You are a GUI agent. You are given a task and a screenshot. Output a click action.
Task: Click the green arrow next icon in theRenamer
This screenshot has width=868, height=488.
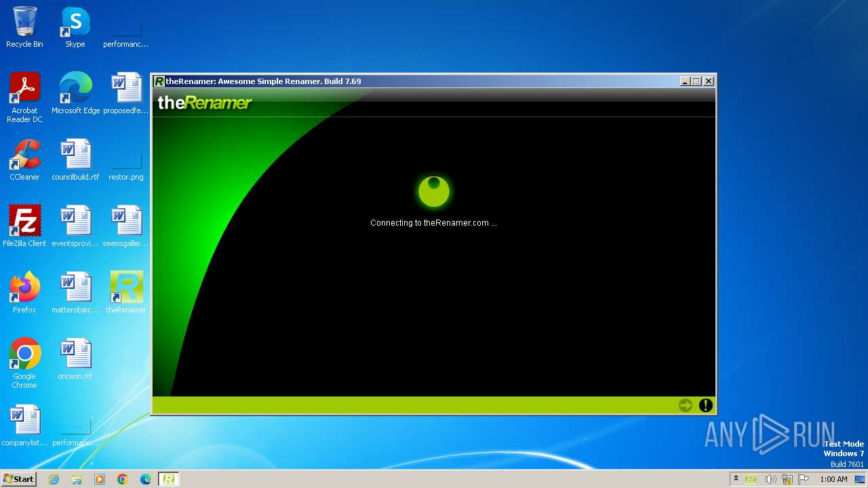pos(686,405)
